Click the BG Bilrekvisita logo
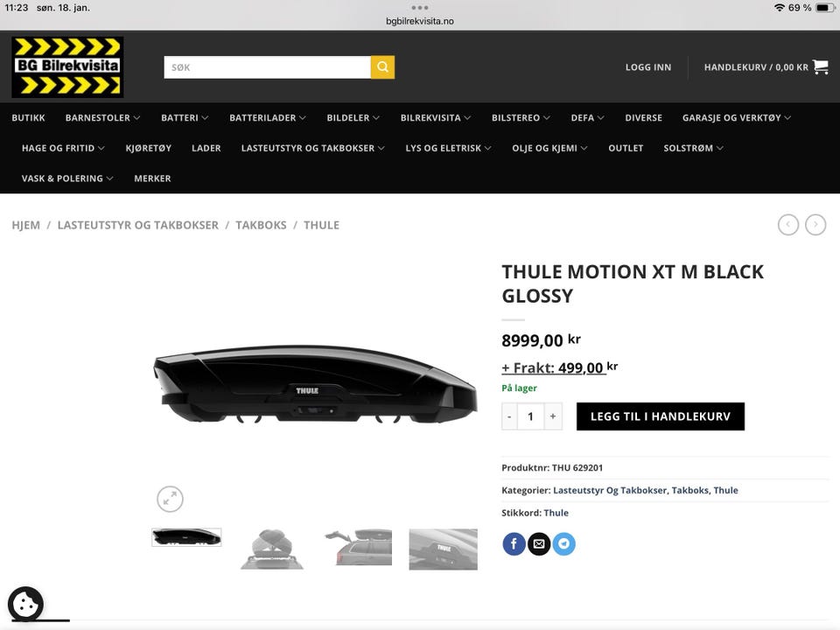This screenshot has width=840, height=630. coord(67,66)
